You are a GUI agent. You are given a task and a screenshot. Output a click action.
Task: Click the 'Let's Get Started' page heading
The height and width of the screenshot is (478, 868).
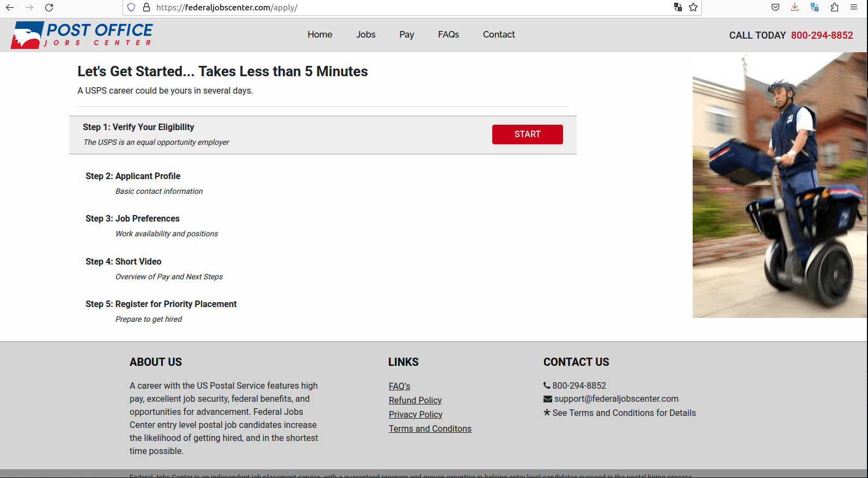(223, 71)
